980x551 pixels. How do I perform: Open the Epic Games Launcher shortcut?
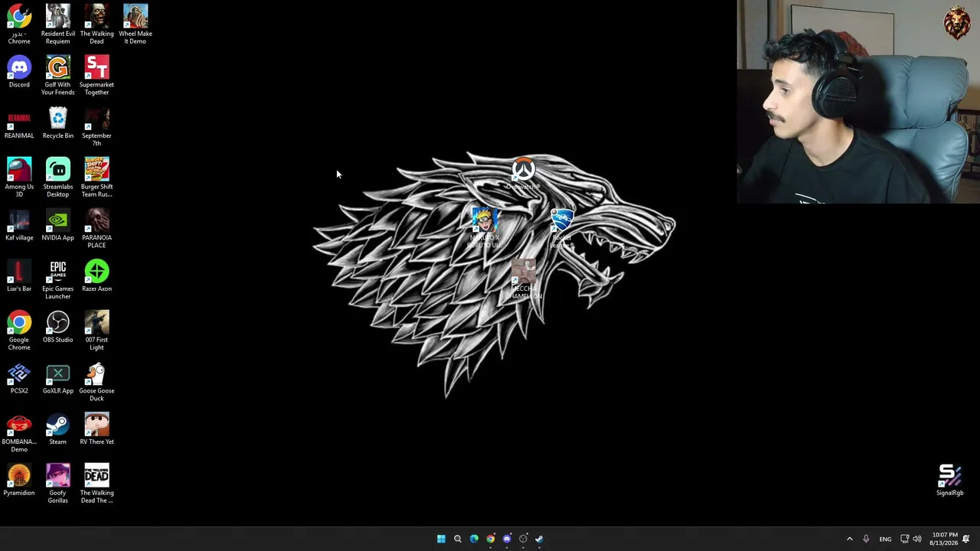[58, 279]
